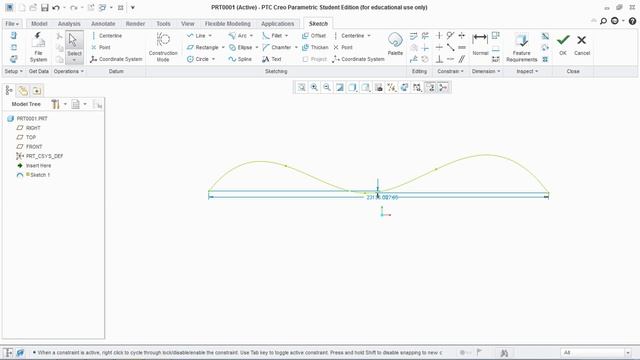Choose the Ellipse sketching tool
Screen dimensions: 640x360
click(240, 48)
